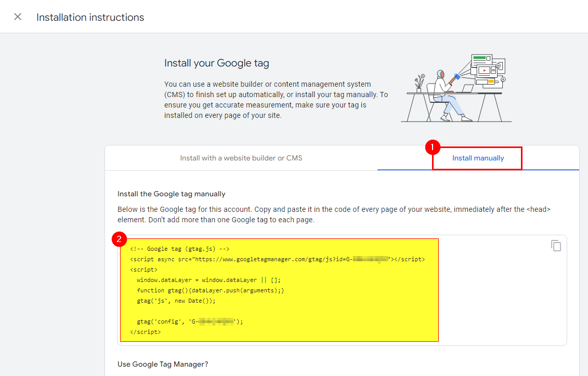Click the googletagmanager.com script src line
The image size is (588, 376).
[x=278, y=259]
